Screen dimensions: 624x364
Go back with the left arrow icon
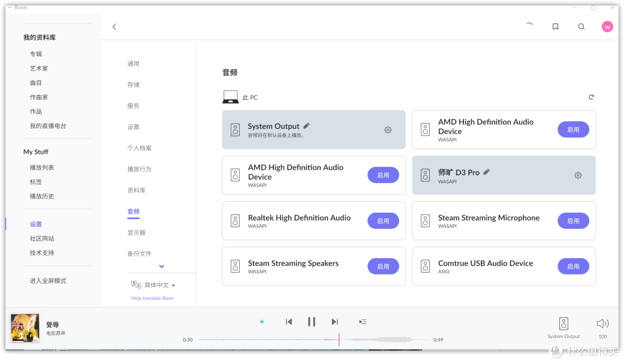(114, 27)
